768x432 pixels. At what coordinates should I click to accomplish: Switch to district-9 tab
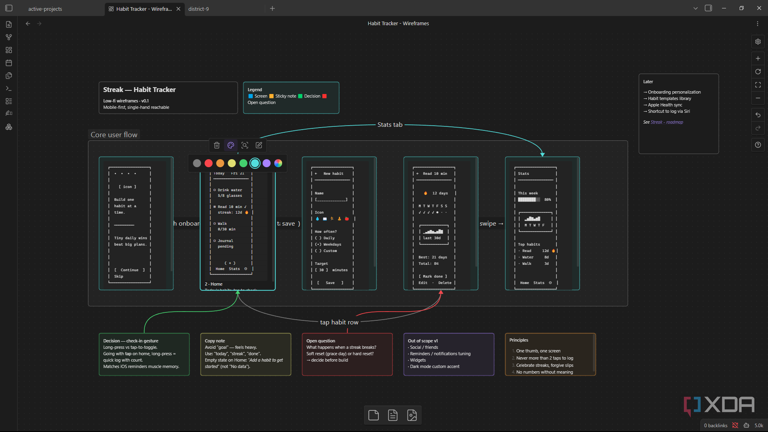[198, 9]
